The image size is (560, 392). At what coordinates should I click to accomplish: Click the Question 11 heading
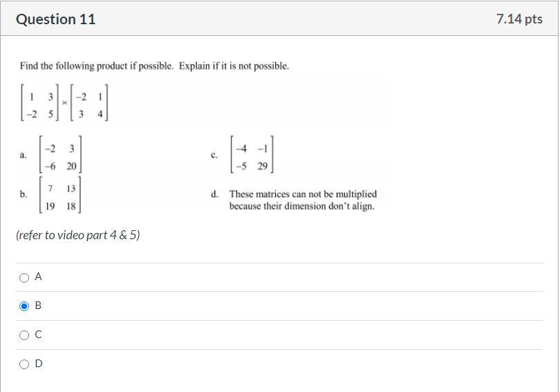(55, 19)
